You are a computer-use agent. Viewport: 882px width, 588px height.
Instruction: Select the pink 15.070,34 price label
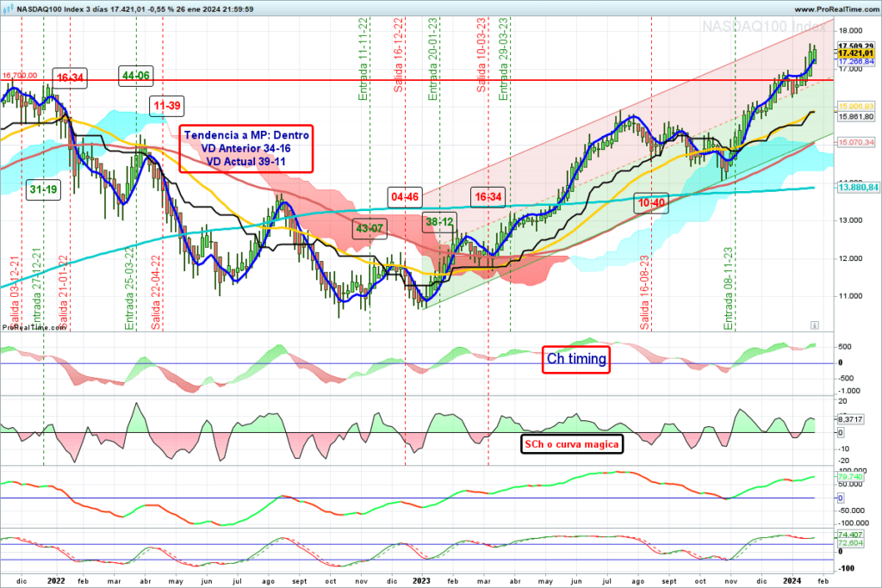(x=855, y=142)
